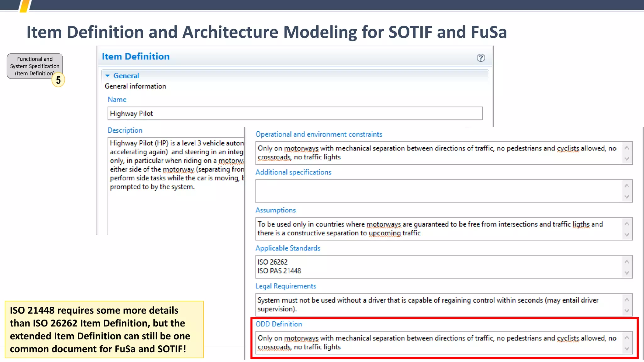Focus the Description text area

[x=176, y=186]
